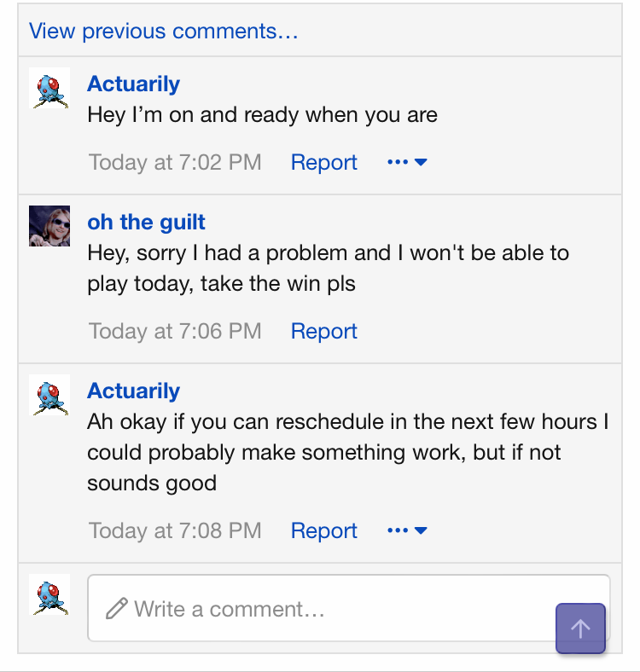Screen dimensions: 640x672
Task: Click three dots icon on first comment
Action: [398, 162]
